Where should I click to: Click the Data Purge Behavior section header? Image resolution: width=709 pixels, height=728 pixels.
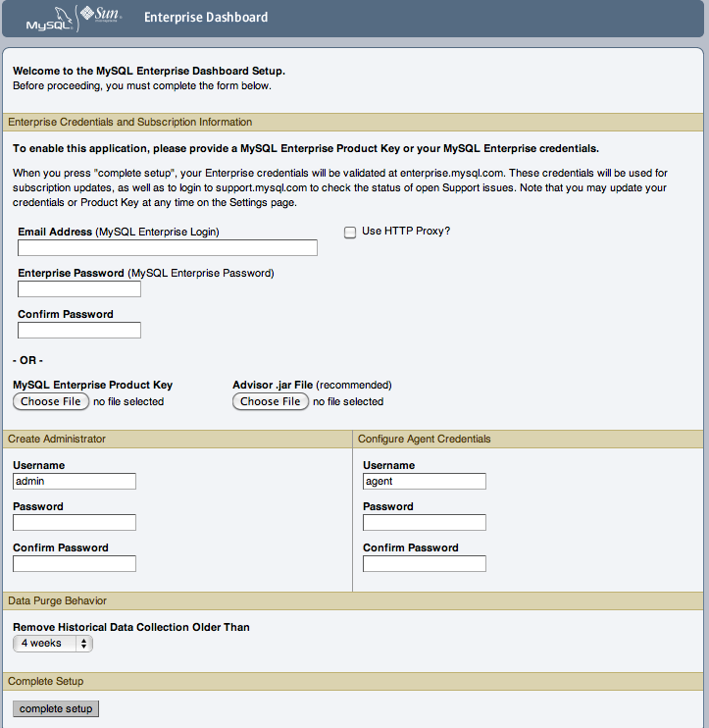(x=57, y=600)
